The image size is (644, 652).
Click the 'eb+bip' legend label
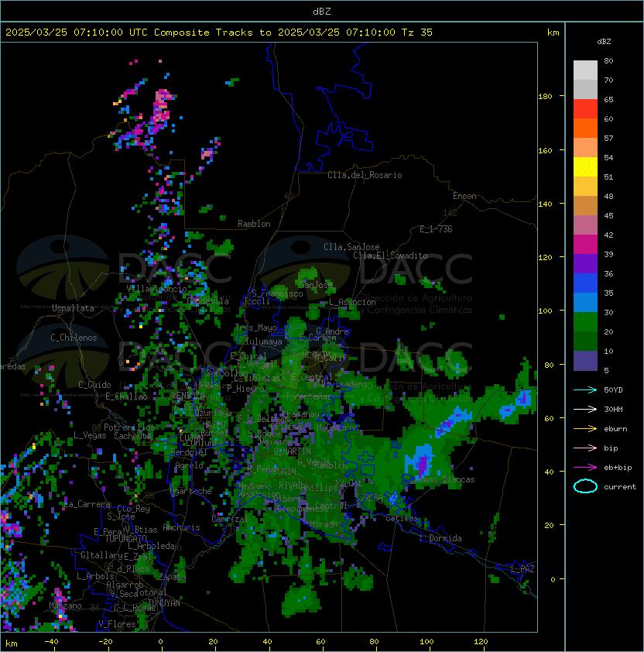[x=618, y=468]
